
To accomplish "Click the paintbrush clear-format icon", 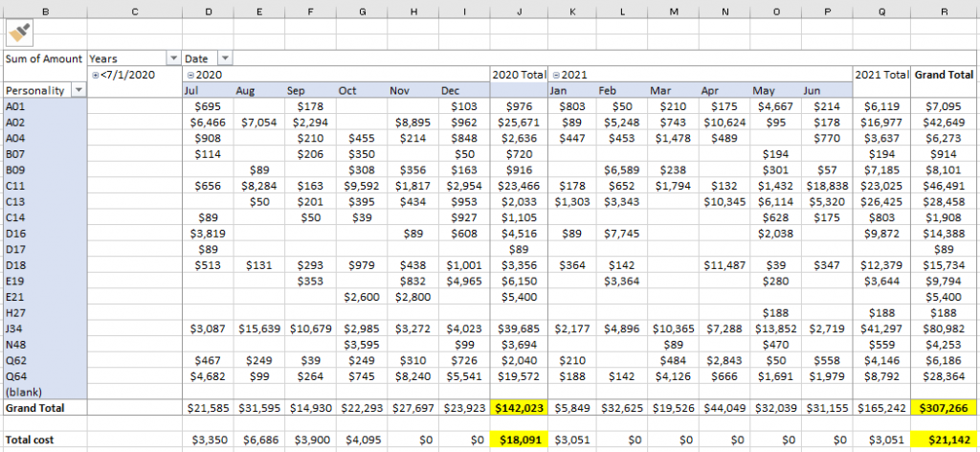I will (19, 34).
